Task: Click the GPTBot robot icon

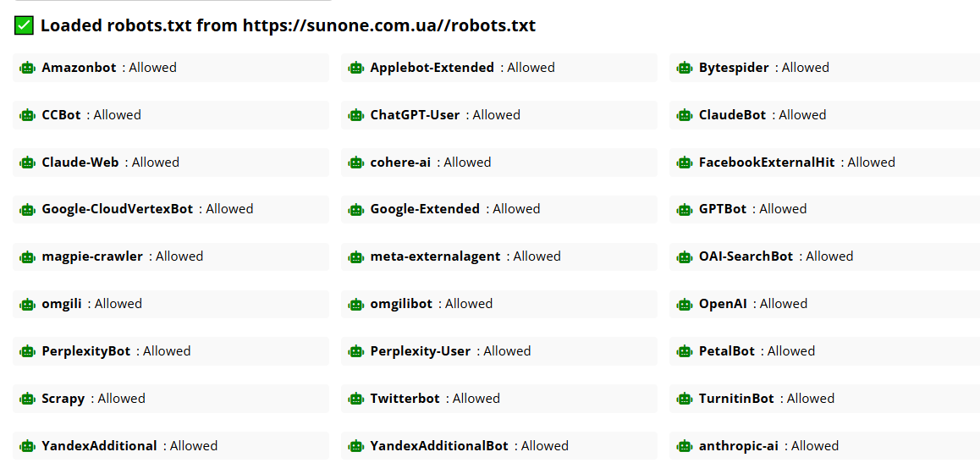Action: (685, 209)
